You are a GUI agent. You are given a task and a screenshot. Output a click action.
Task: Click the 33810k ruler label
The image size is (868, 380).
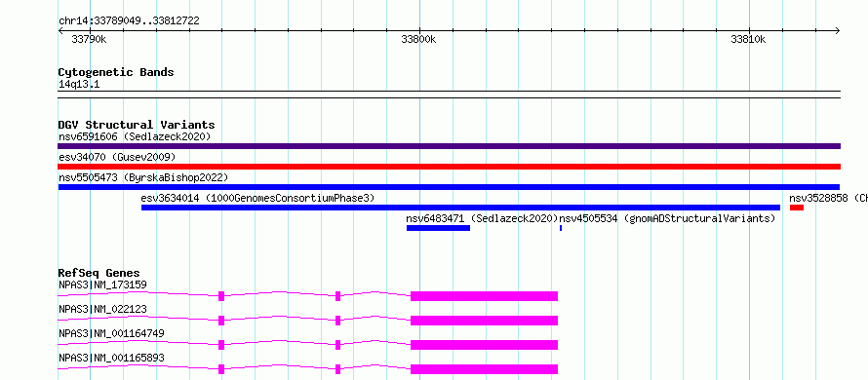[x=748, y=39]
